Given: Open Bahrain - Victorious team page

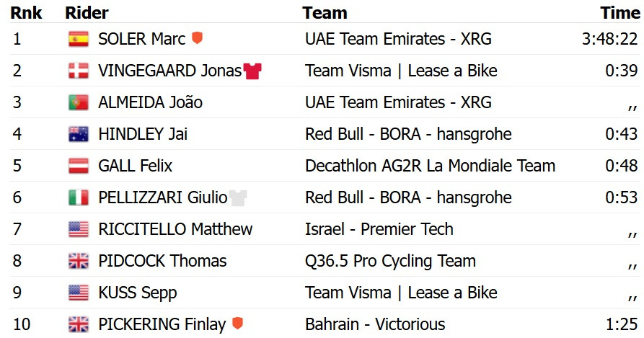Looking at the screenshot, I should click(375, 324).
